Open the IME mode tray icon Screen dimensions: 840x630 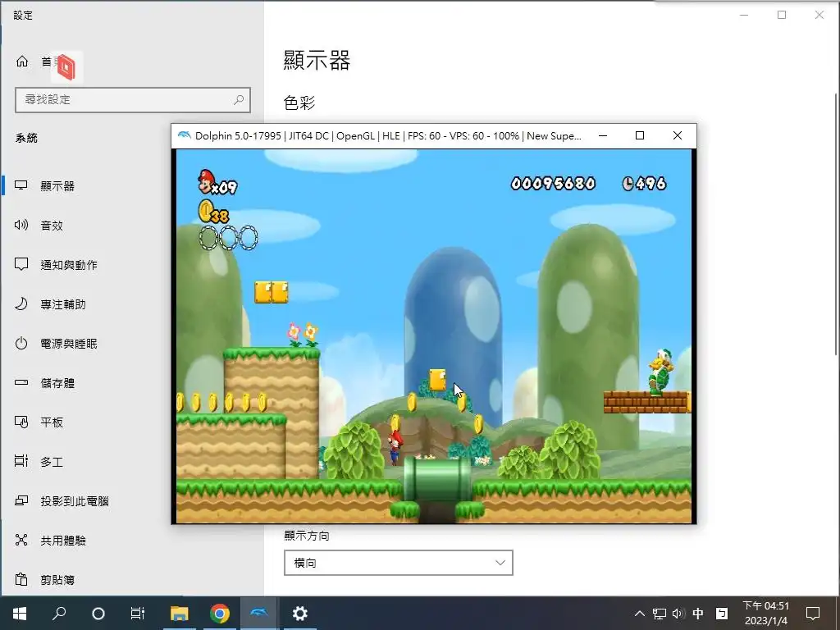click(x=722, y=614)
